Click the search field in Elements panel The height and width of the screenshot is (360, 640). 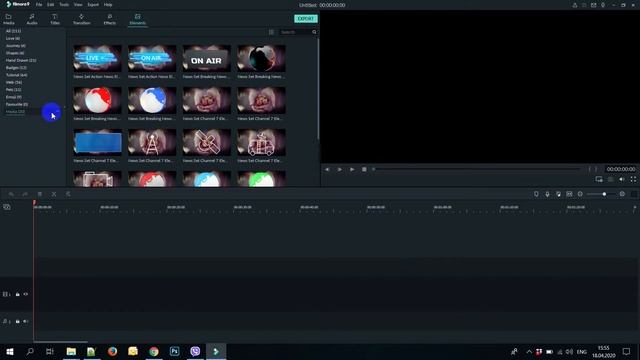295,32
